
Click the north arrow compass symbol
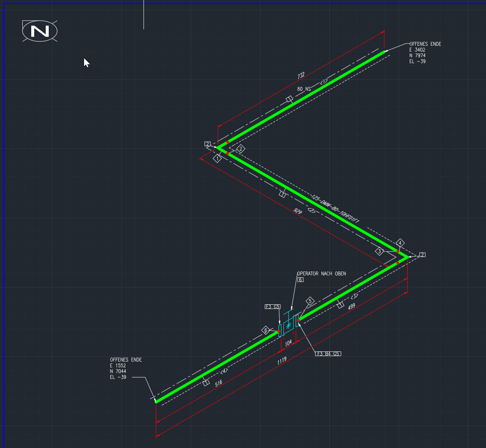pyautogui.click(x=39, y=31)
